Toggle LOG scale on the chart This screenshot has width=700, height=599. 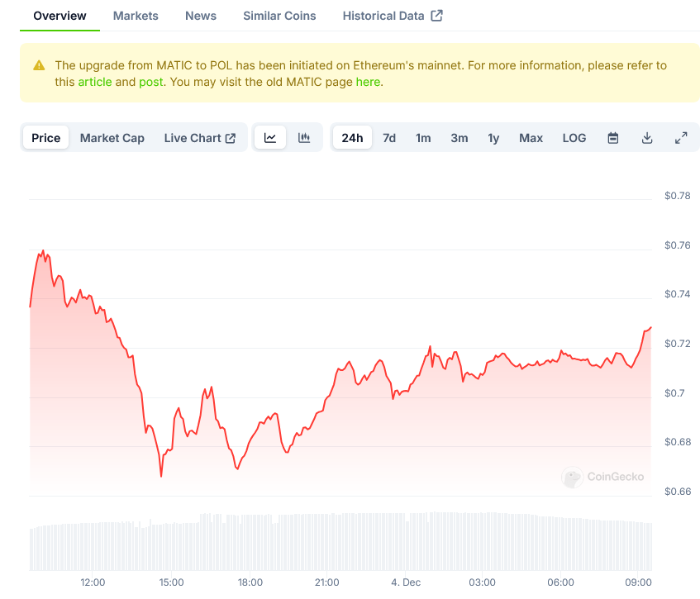(574, 138)
